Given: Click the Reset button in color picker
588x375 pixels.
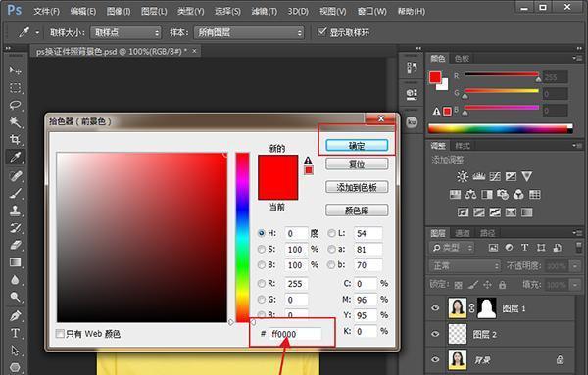Looking at the screenshot, I should pyautogui.click(x=357, y=164).
